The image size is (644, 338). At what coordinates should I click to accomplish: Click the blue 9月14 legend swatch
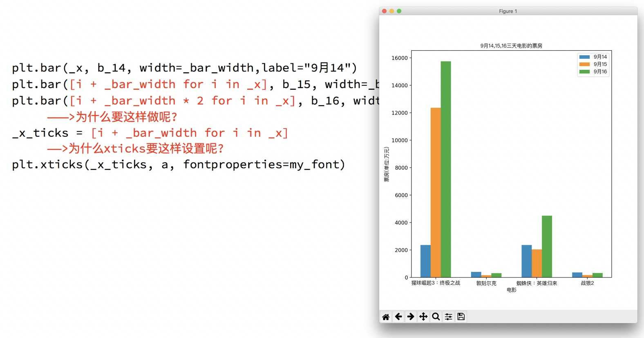(x=584, y=57)
